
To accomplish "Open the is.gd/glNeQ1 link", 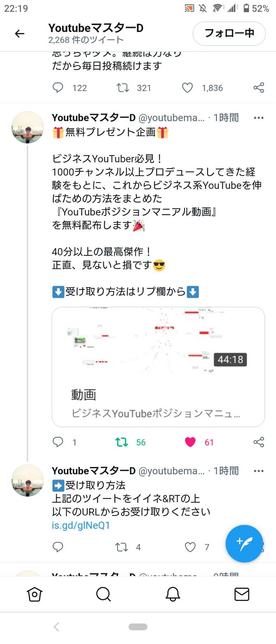I will (81, 525).
